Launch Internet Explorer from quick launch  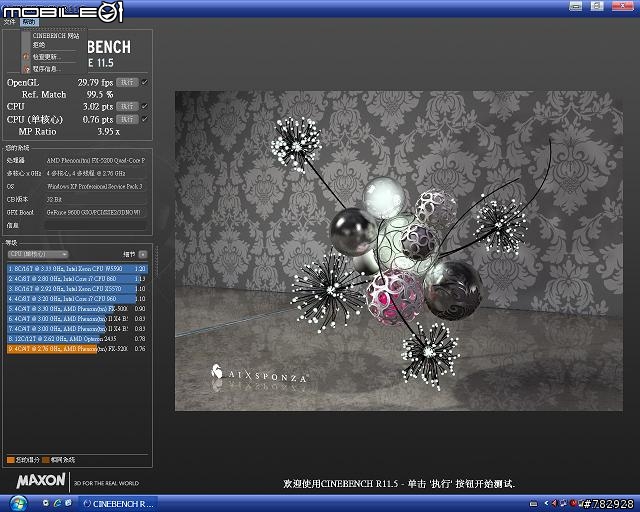point(57,503)
